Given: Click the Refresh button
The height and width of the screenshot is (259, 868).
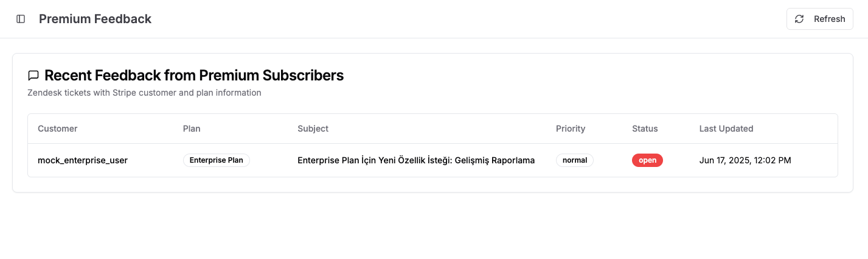Looking at the screenshot, I should tap(819, 19).
